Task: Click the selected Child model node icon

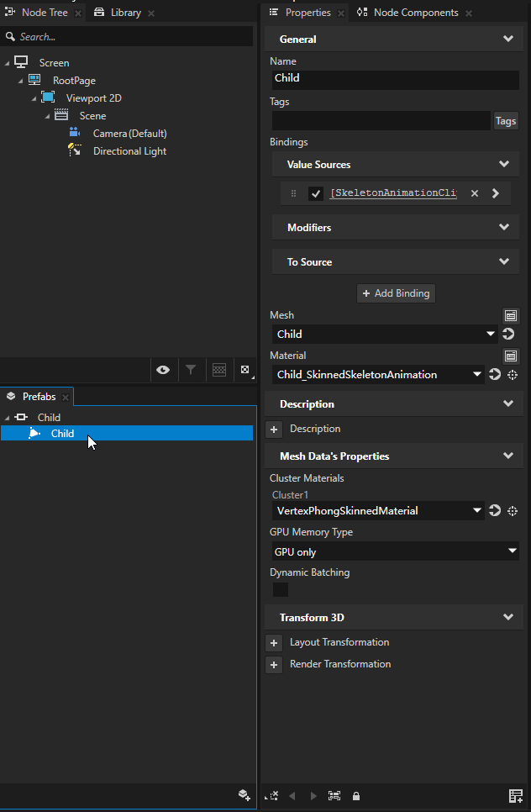Action: [x=34, y=433]
